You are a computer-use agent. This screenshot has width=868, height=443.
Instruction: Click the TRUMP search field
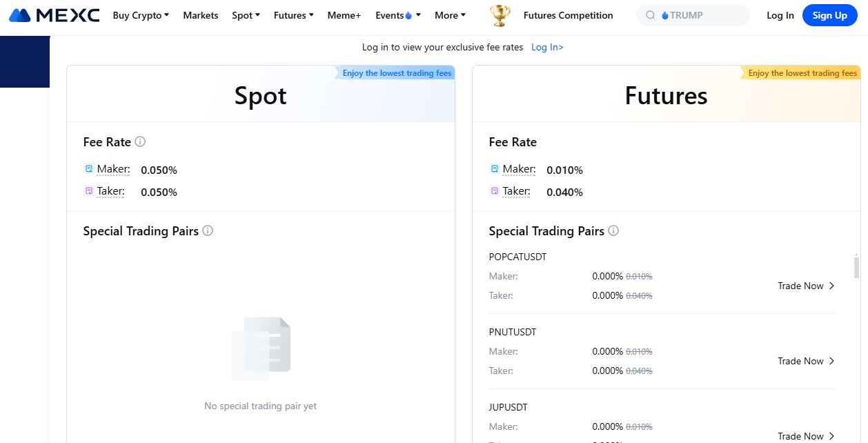tap(693, 15)
